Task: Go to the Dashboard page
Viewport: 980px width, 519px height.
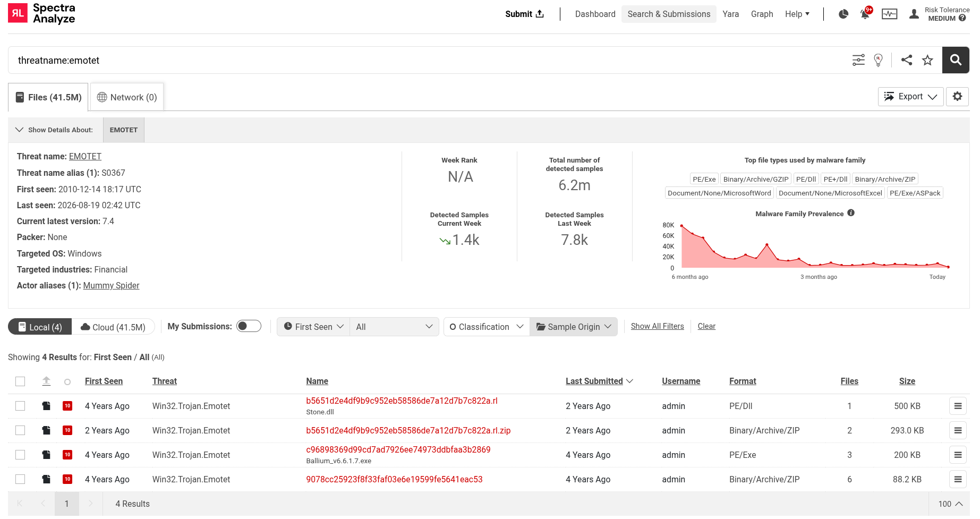Action: (595, 14)
